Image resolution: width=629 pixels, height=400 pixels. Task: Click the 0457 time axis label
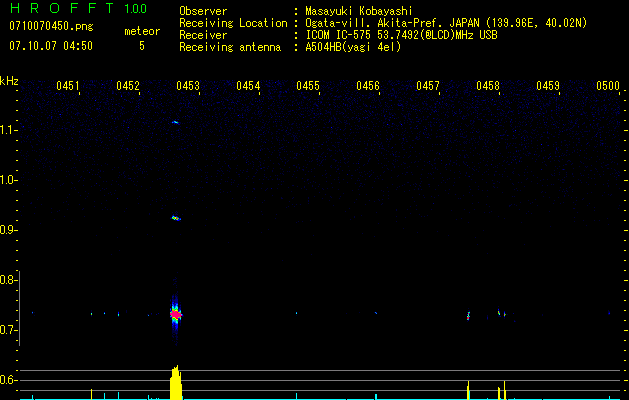point(428,86)
